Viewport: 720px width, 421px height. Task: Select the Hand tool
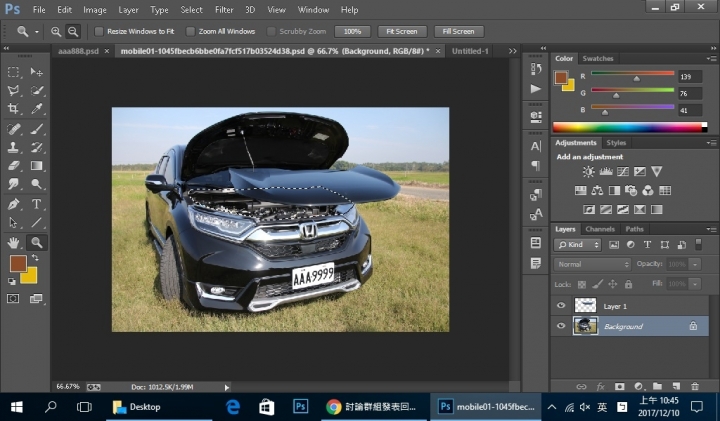[x=14, y=242]
